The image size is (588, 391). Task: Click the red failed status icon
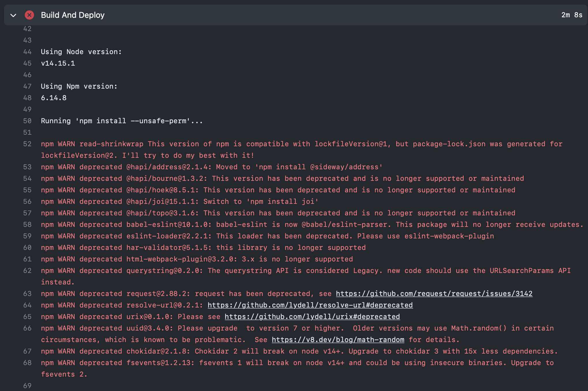(x=29, y=15)
